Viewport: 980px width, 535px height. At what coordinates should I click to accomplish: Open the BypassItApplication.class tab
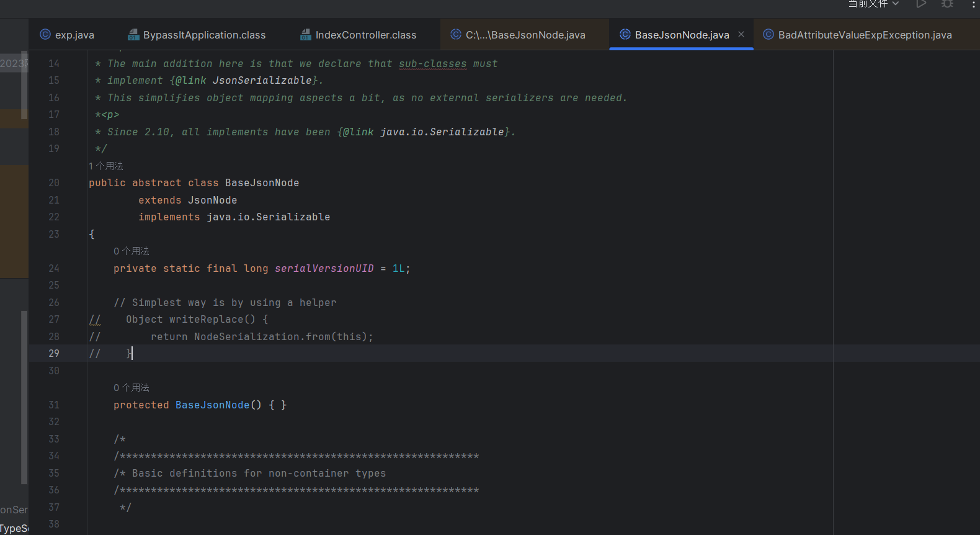click(197, 35)
